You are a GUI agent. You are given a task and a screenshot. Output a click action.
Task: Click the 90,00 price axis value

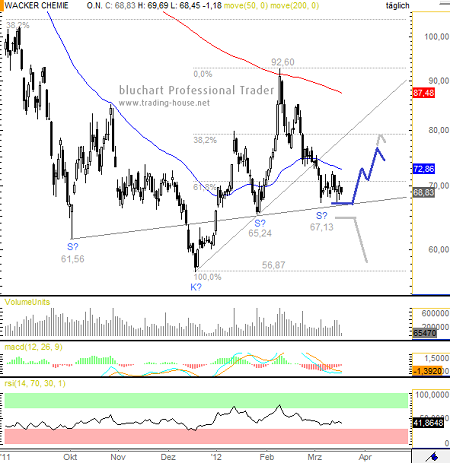(439, 81)
